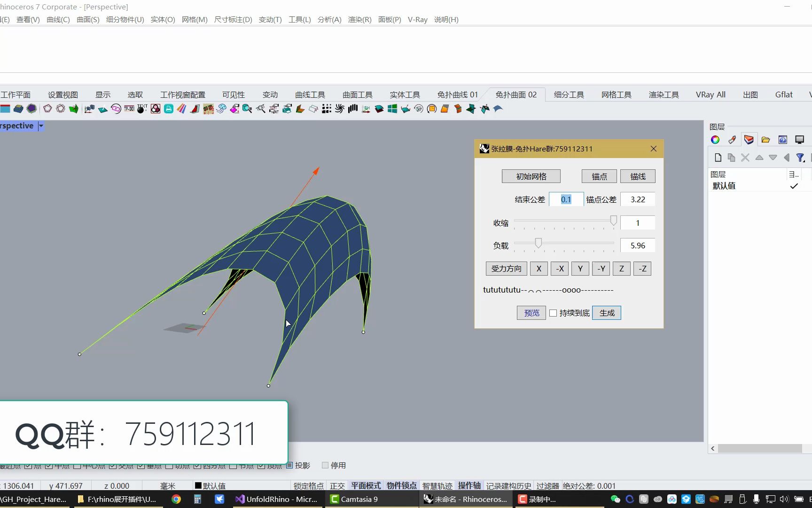
Task: Click the purple hexagonal solid toolbar icon
Action: [31, 109]
